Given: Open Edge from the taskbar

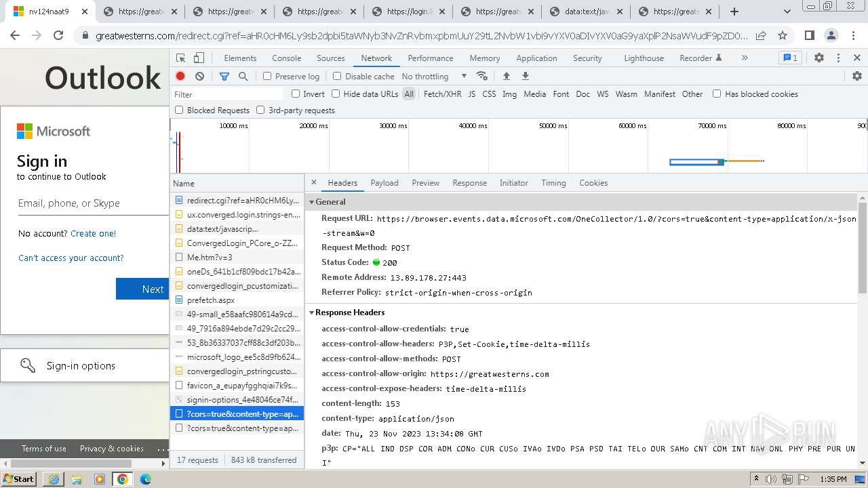Looking at the screenshot, I should click(x=146, y=479).
